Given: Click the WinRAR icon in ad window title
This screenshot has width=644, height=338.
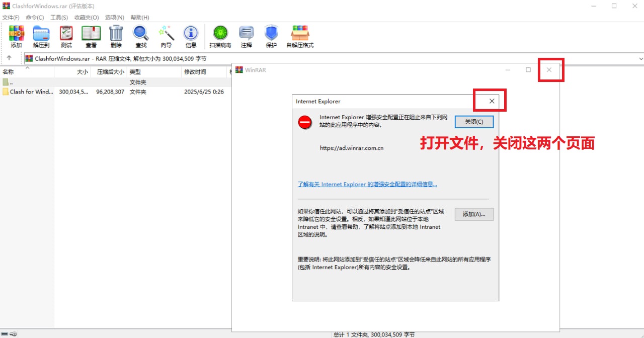Looking at the screenshot, I should (239, 70).
